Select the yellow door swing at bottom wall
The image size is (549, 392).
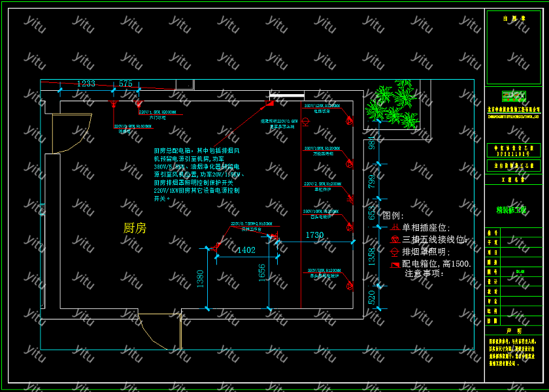160,331
